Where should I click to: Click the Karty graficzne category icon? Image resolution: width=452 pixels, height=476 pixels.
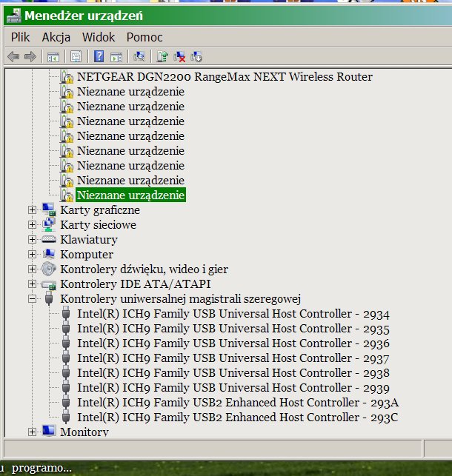click(x=49, y=209)
